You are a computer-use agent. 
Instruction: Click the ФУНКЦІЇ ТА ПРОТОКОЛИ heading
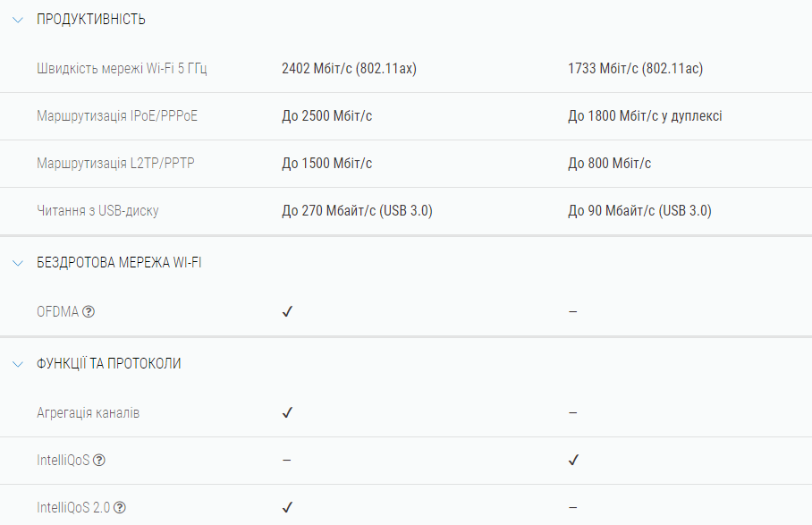point(108,364)
